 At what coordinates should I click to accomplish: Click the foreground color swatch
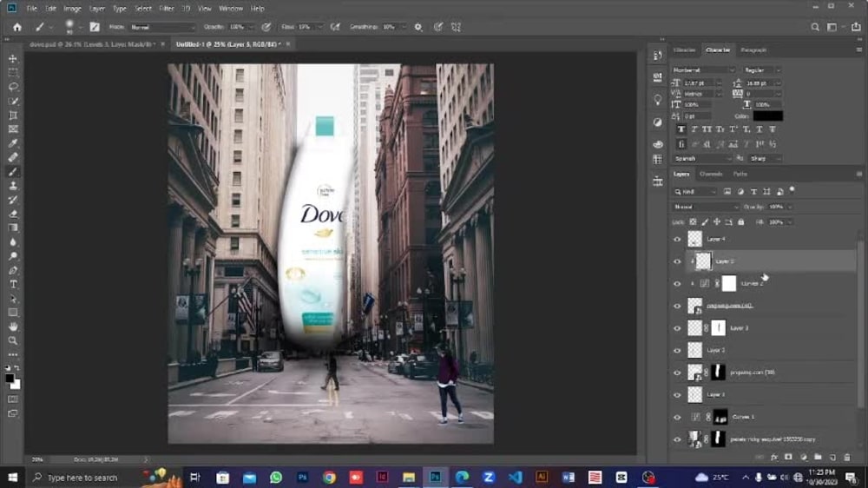click(10, 379)
